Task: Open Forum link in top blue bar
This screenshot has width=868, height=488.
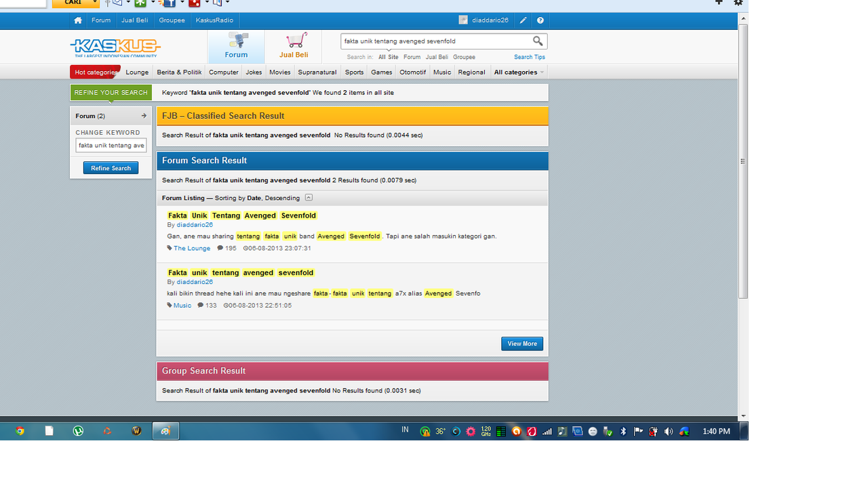Action: 101,20
